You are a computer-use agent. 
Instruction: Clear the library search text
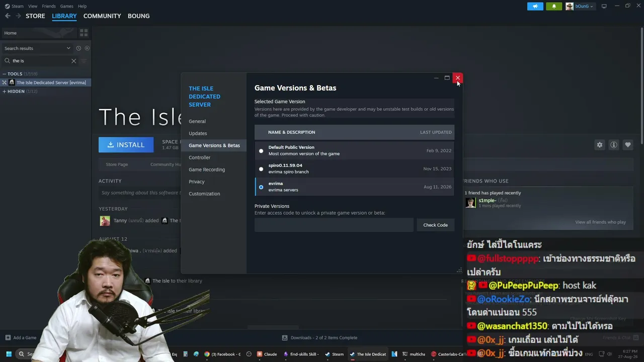pos(73,61)
